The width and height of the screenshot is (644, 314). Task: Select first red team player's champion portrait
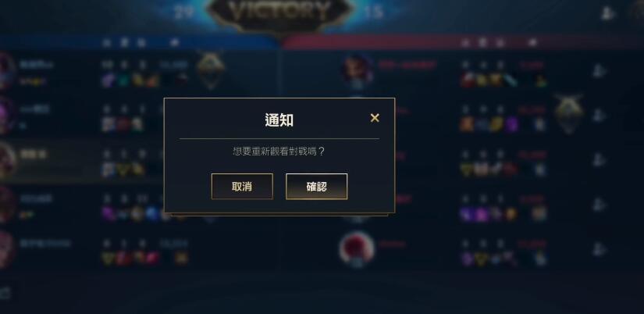[x=357, y=70]
